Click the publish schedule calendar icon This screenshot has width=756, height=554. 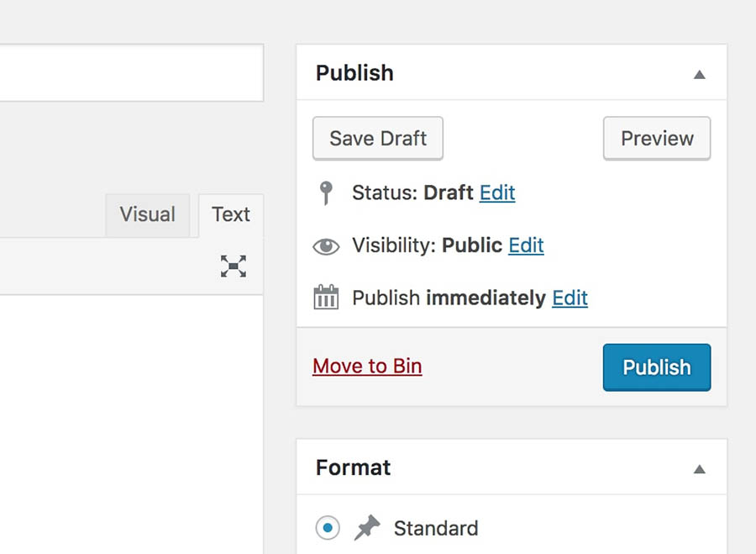click(327, 298)
